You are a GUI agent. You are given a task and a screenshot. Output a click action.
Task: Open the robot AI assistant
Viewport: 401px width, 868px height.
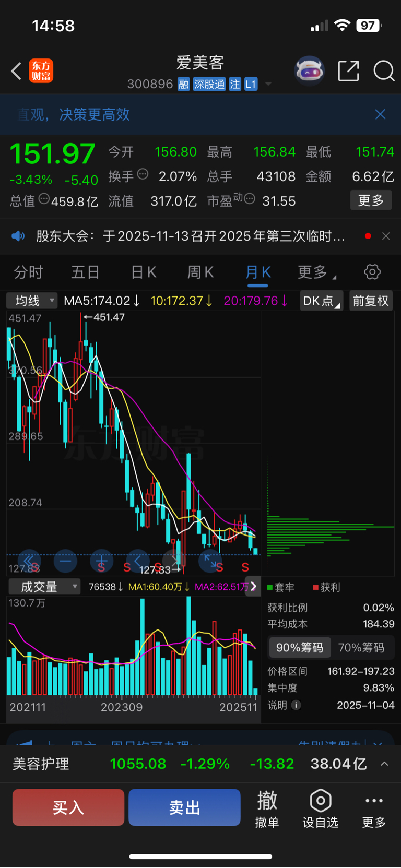[x=310, y=70]
